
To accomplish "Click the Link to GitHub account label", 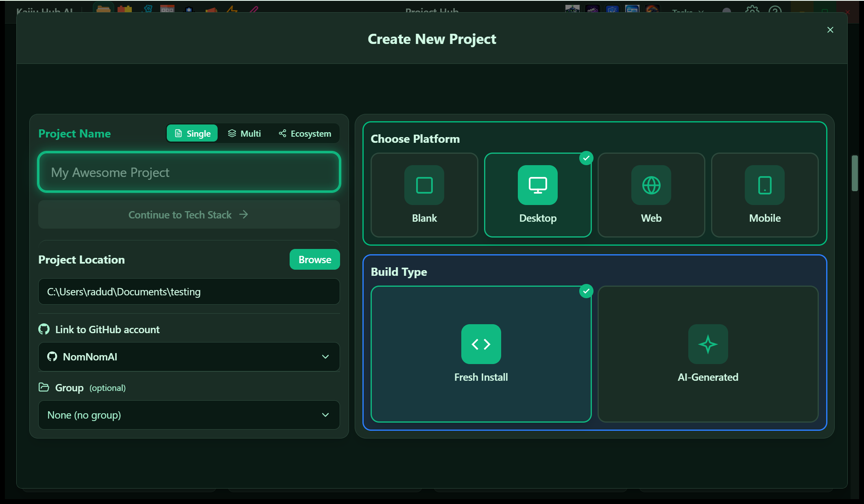I will point(107,329).
